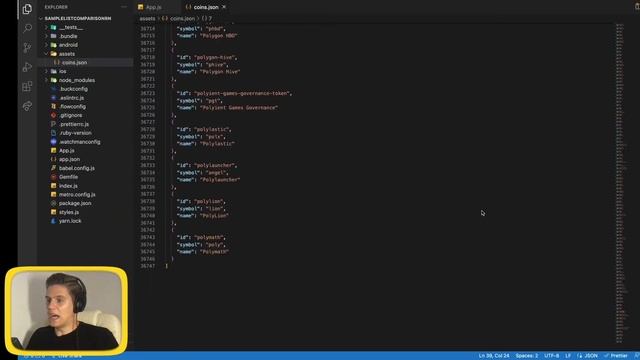The width and height of the screenshot is (640, 360).
Task: Open the .ruby-version file
Action: point(75,133)
